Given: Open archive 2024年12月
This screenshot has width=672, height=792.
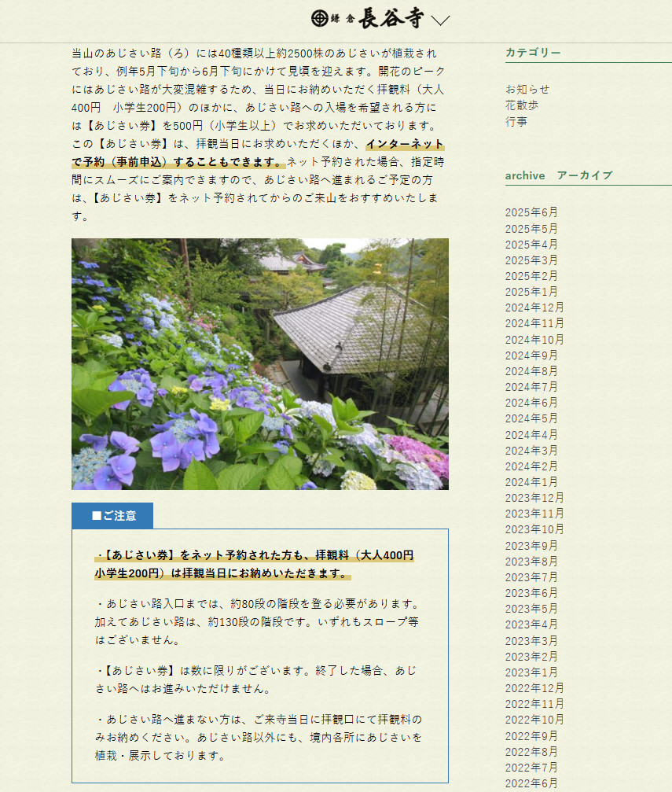Looking at the screenshot, I should tap(534, 308).
